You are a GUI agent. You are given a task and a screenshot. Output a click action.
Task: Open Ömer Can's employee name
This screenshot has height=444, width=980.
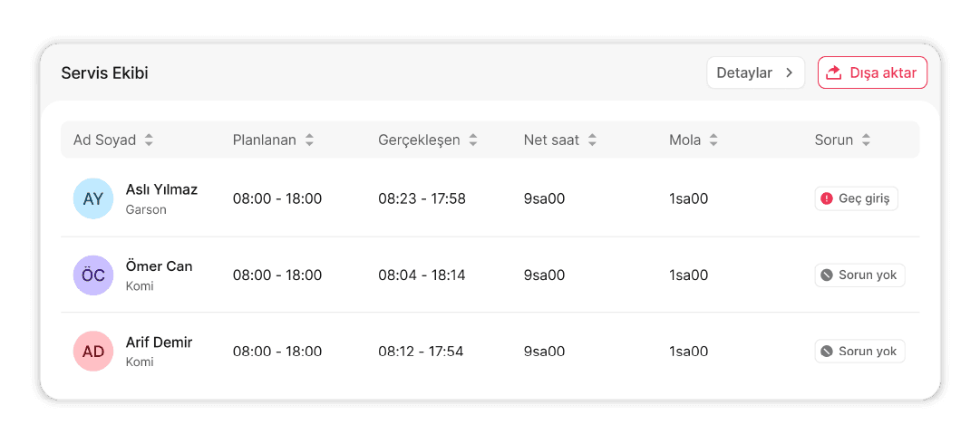click(x=159, y=266)
